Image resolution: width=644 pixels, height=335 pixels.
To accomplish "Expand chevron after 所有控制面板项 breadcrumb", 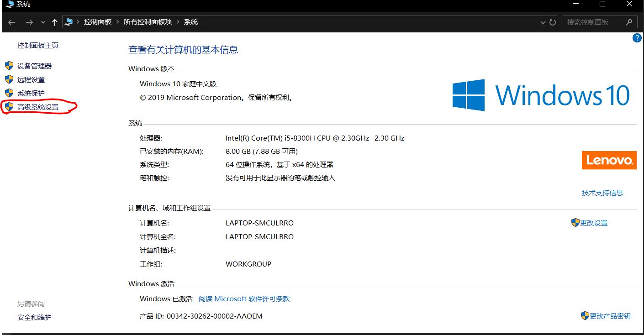I will 178,22.
